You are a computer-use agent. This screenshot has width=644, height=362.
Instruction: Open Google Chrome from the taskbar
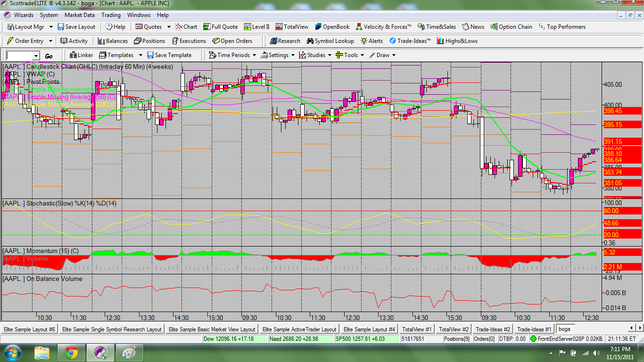(71, 353)
